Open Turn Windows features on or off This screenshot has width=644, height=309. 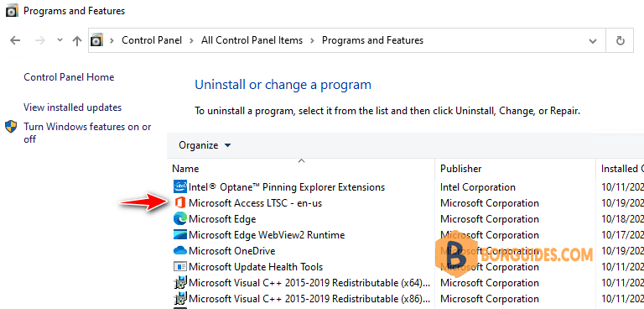(87, 133)
